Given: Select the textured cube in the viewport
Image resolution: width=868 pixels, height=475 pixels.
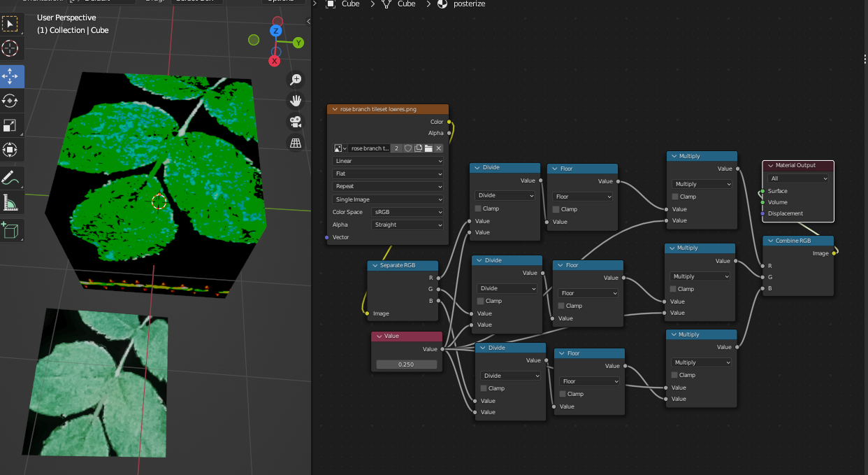Looking at the screenshot, I should tap(157, 183).
